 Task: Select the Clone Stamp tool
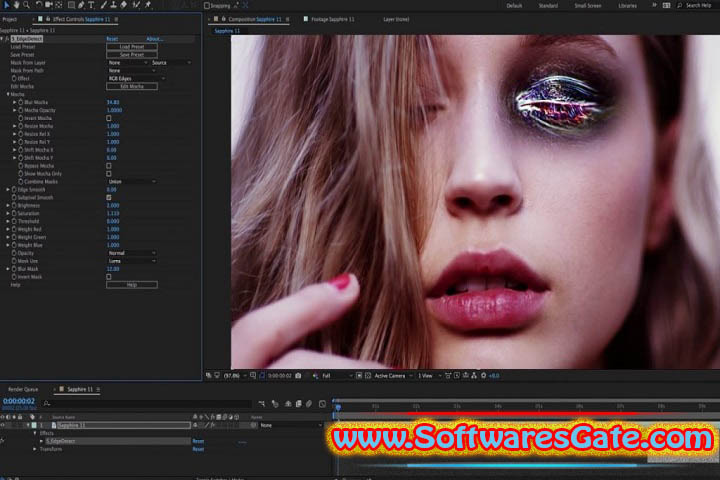pos(113,5)
